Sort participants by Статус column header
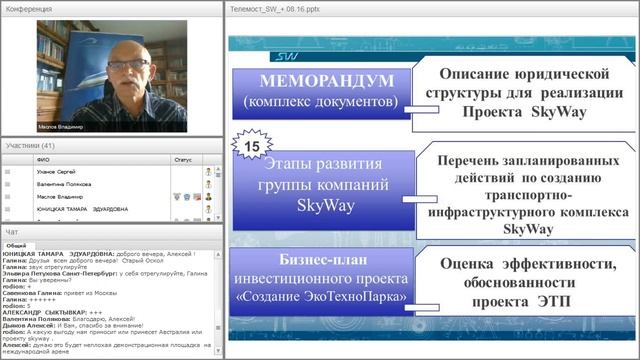This screenshot has width=640, height=360. coord(186,160)
